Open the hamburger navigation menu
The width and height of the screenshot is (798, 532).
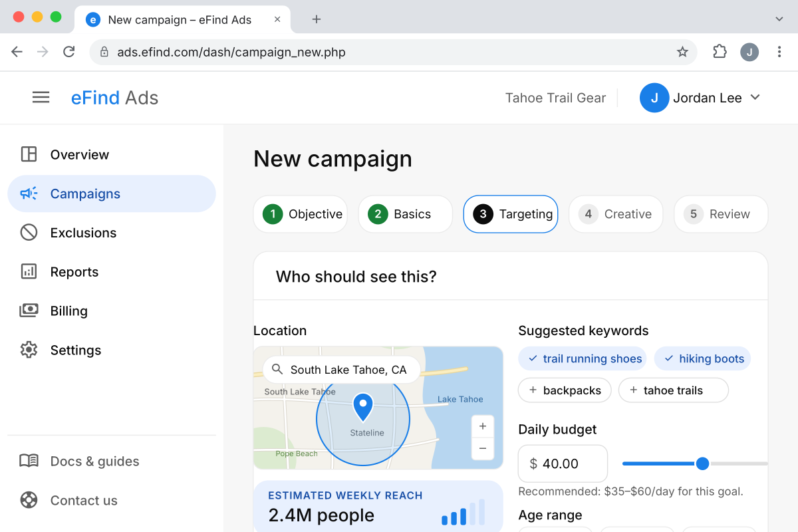pos(41,98)
